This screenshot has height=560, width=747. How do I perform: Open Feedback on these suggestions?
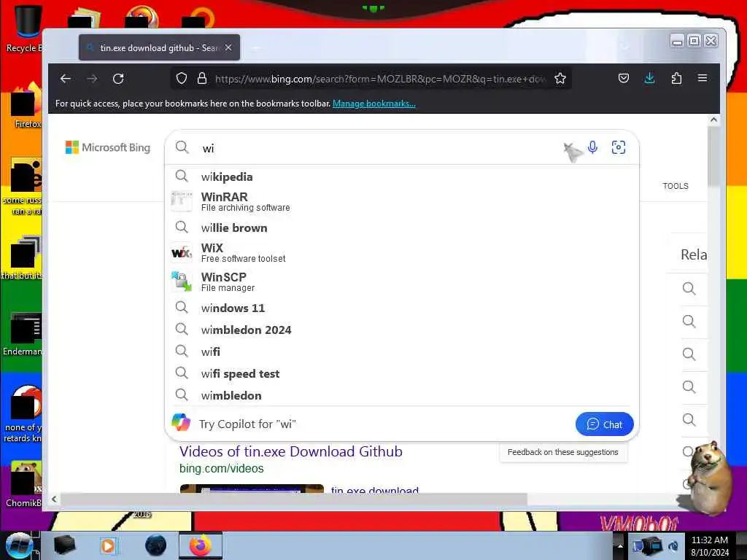coord(562,452)
